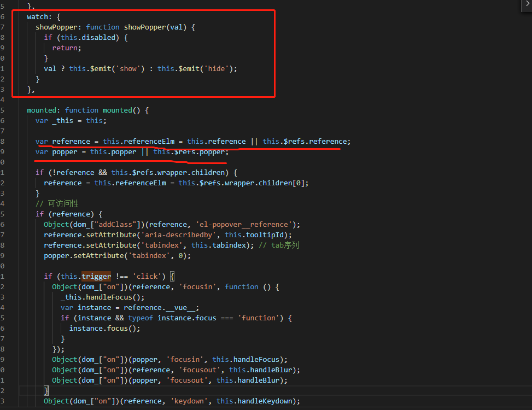The width and height of the screenshot is (532, 410).
Task: Click the right-arrow chevron button
Action: point(527,5)
